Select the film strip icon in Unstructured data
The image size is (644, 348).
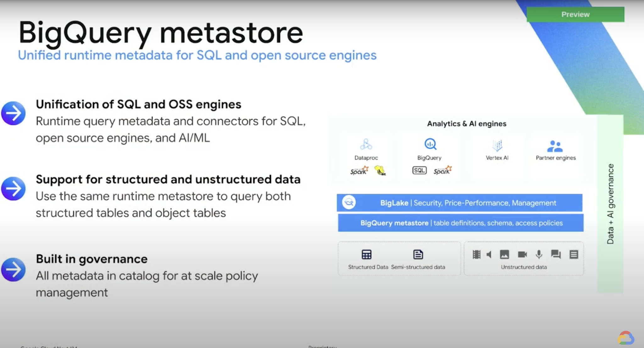coord(476,255)
